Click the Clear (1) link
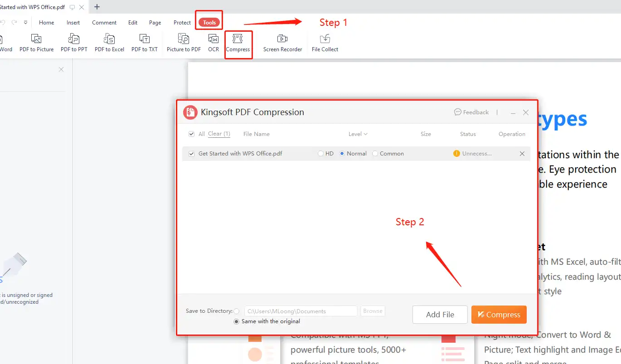 point(219,134)
